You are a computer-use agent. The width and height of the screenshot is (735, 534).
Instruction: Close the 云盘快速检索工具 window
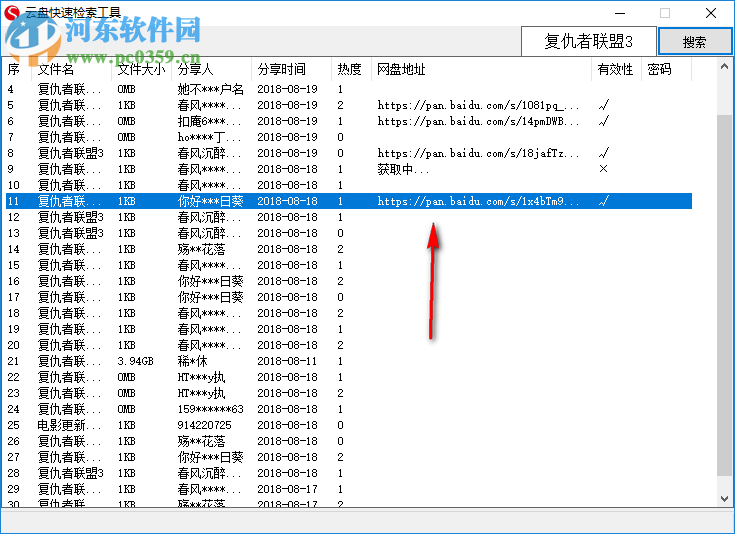711,13
